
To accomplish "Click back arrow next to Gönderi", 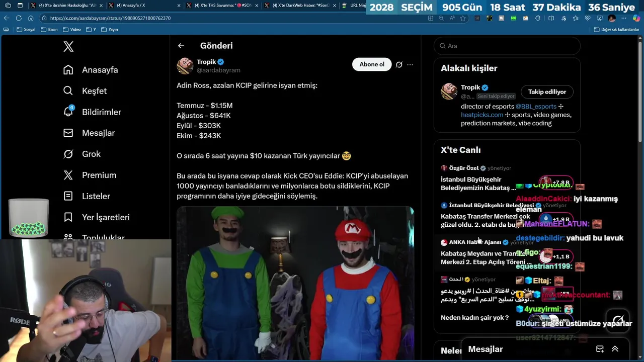I will [181, 46].
